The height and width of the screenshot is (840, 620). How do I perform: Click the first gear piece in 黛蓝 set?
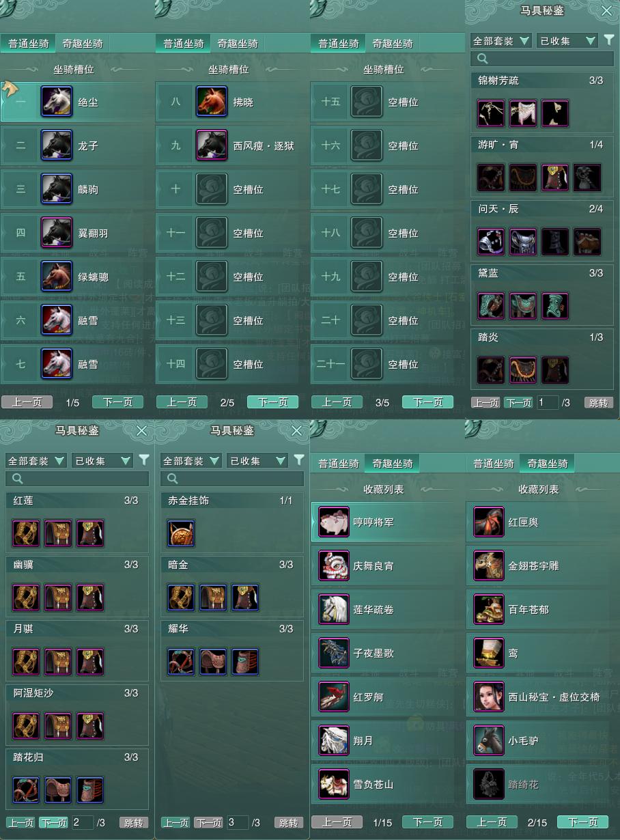491,306
